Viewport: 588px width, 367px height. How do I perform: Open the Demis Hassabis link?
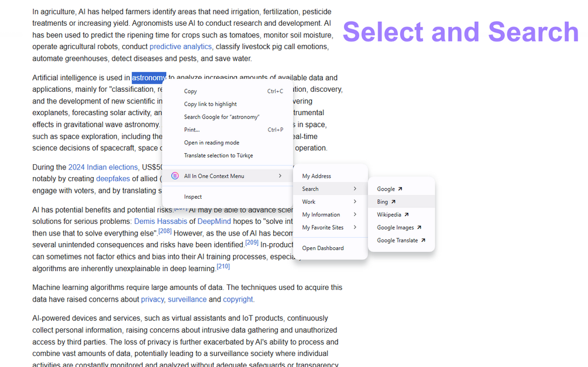[160, 221]
